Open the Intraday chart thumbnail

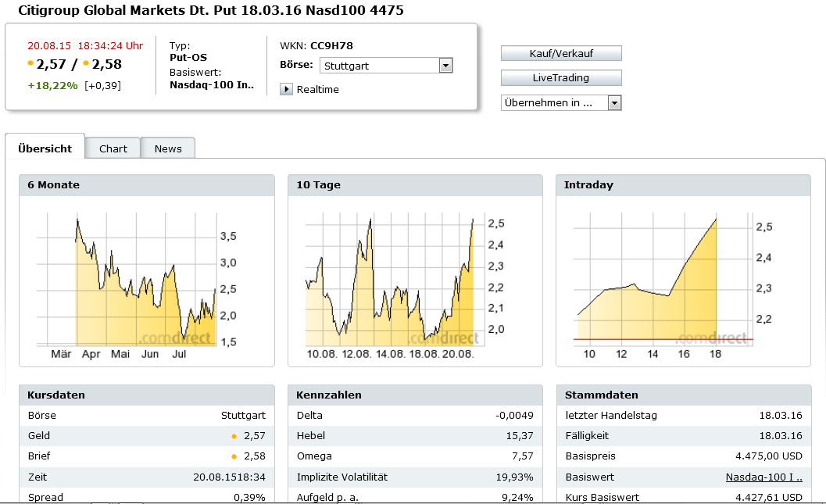[683, 281]
